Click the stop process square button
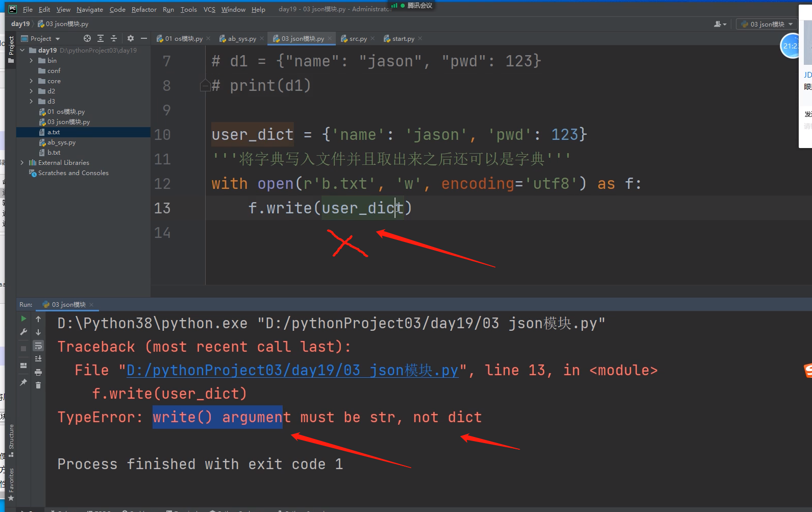This screenshot has width=812, height=512. tap(23, 348)
